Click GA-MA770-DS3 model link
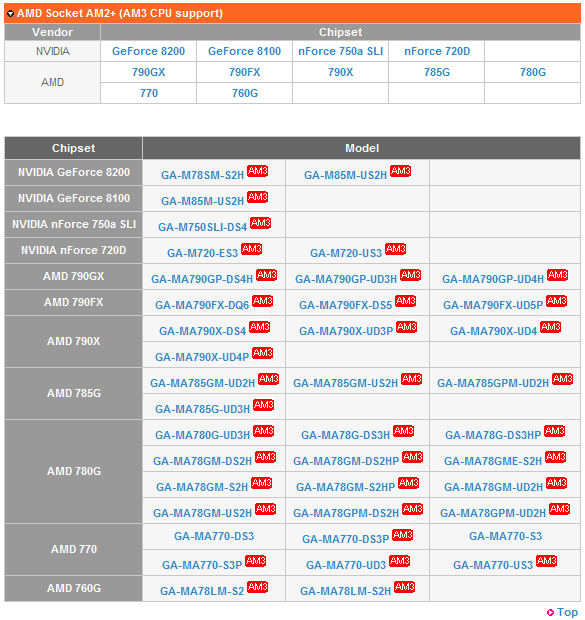Image resolution: width=585 pixels, height=620 pixels. tap(214, 537)
